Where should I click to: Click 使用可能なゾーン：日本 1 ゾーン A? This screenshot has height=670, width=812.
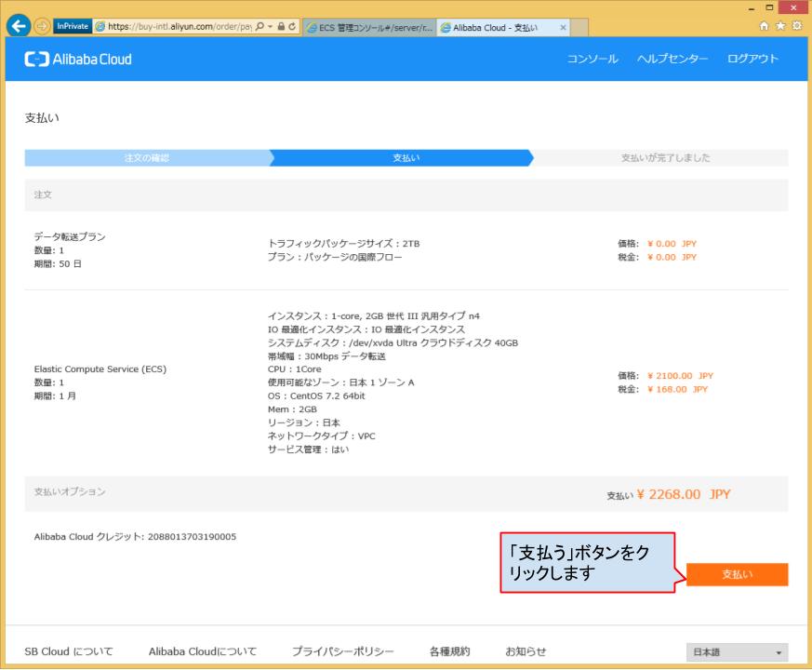(x=341, y=382)
